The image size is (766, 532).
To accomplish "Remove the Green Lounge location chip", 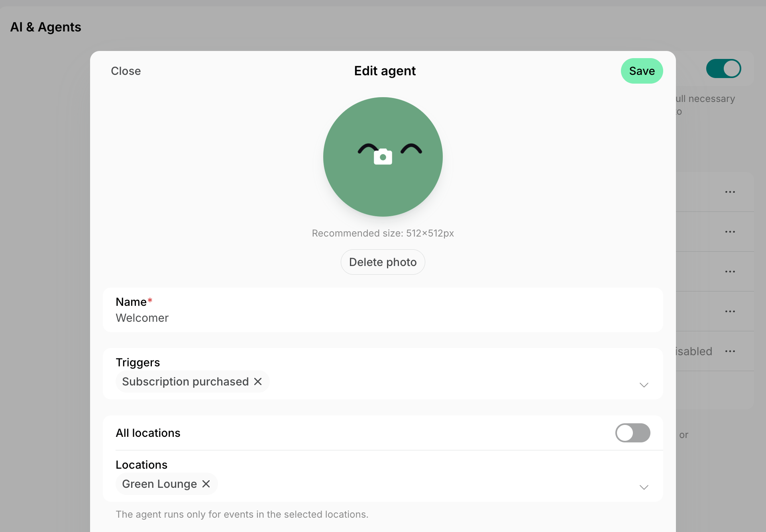I will click(206, 484).
